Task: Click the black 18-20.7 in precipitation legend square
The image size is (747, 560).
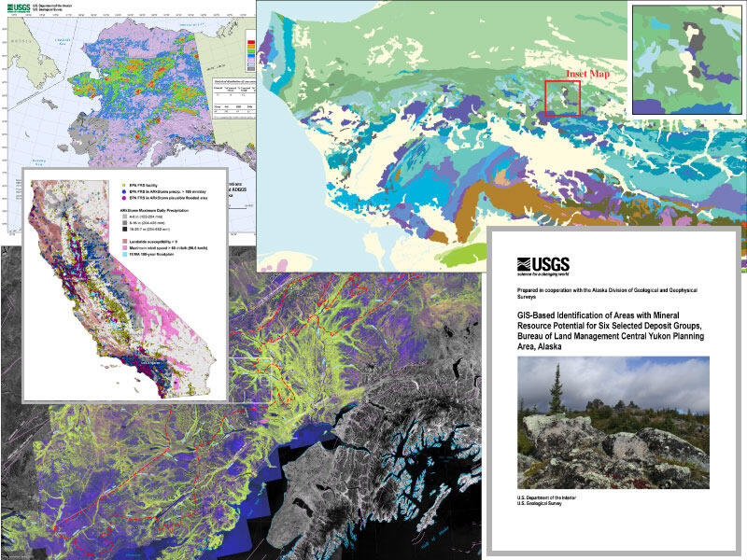Action: pos(123,230)
